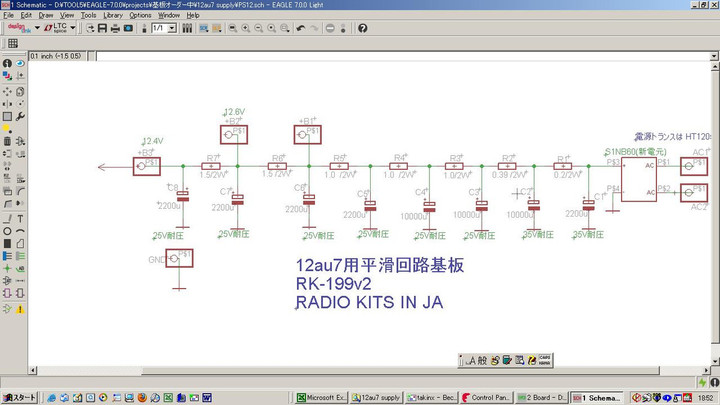Expand the design link dropdown arrow

pos(37,28)
